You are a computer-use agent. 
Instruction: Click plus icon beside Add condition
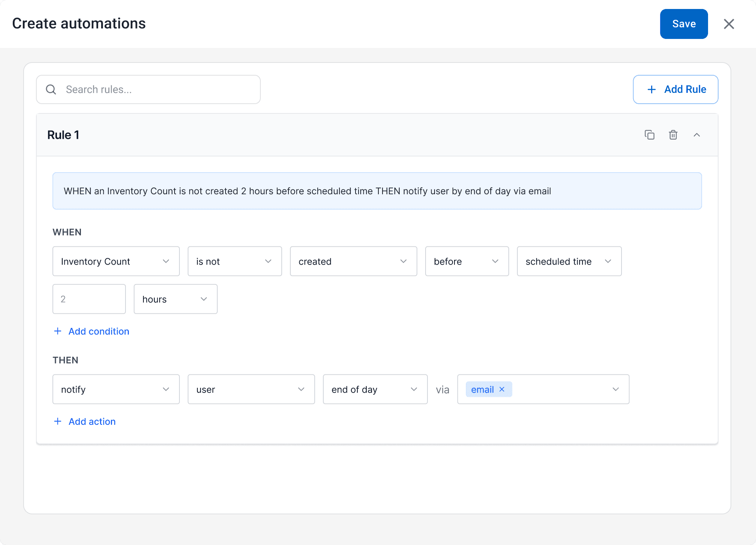[x=58, y=331]
